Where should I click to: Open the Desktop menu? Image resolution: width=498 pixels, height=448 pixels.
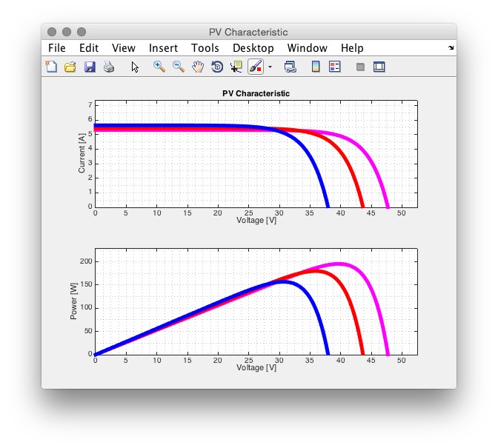tap(253, 48)
